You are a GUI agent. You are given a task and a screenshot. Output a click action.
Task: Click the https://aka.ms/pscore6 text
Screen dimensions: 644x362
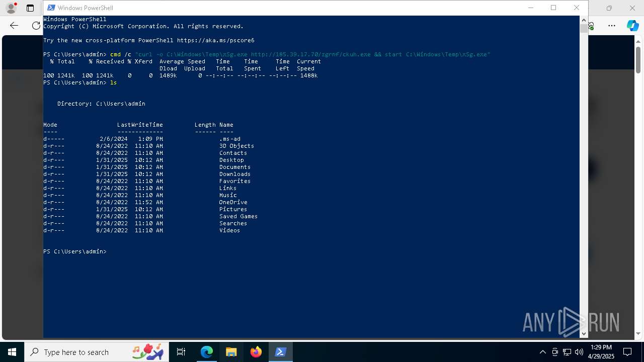point(215,40)
